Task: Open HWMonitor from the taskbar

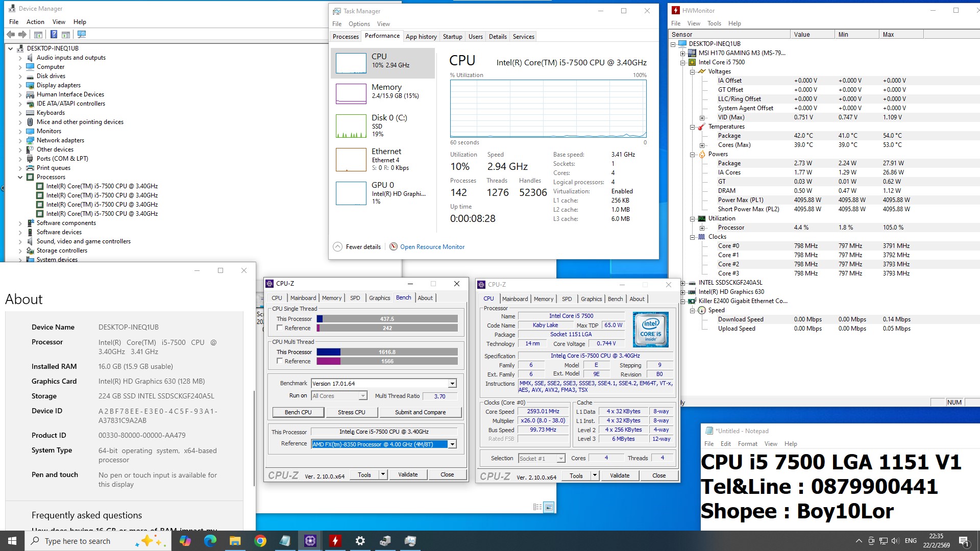Action: tap(335, 541)
